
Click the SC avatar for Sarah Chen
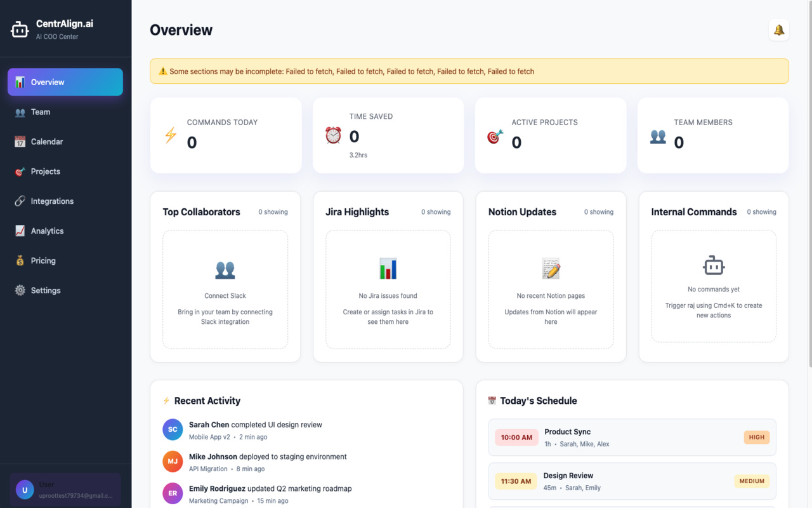pos(173,430)
